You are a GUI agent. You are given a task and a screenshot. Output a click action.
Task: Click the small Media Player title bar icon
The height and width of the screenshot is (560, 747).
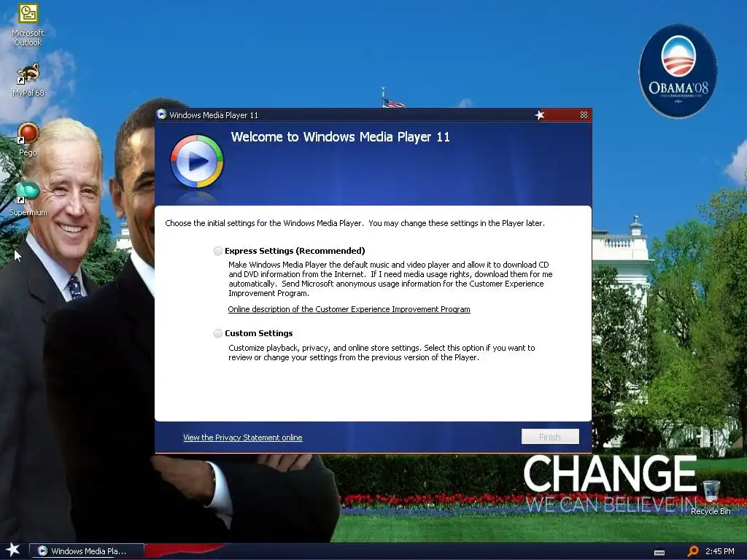click(161, 114)
